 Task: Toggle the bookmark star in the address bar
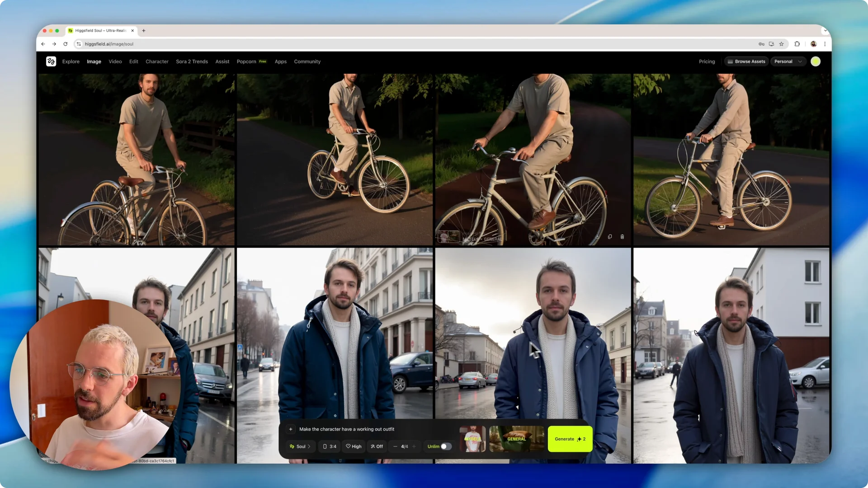[782, 44]
